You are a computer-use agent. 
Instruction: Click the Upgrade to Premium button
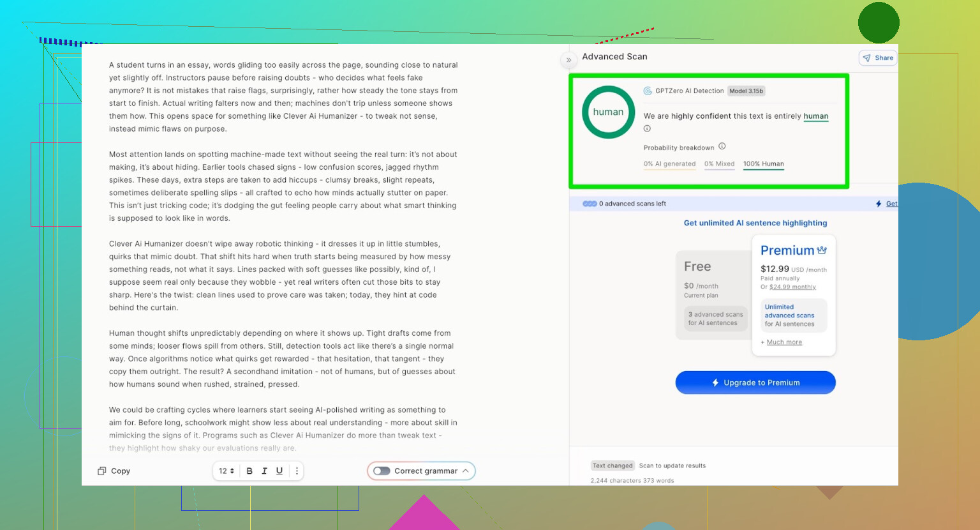point(755,382)
